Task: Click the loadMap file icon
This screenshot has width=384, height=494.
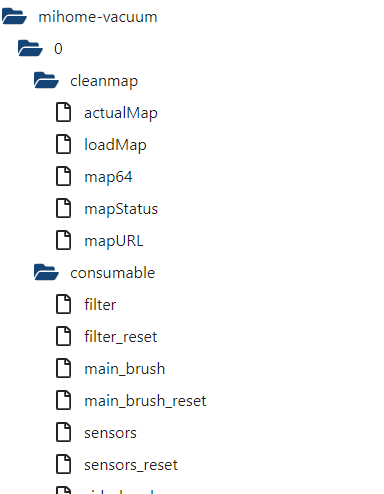Action: pyautogui.click(x=63, y=144)
